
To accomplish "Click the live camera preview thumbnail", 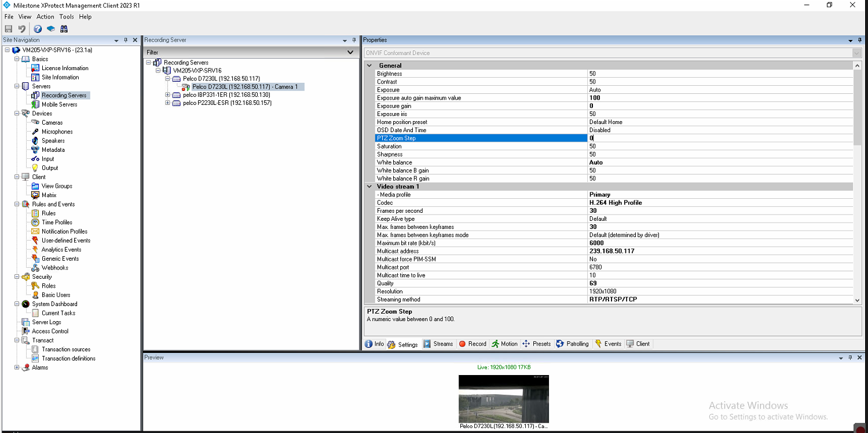I will point(503,399).
